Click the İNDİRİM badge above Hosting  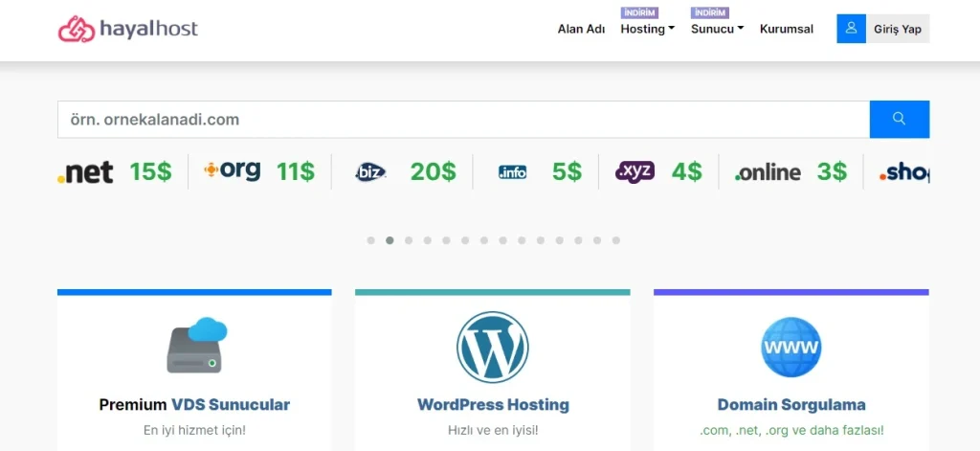[639, 13]
